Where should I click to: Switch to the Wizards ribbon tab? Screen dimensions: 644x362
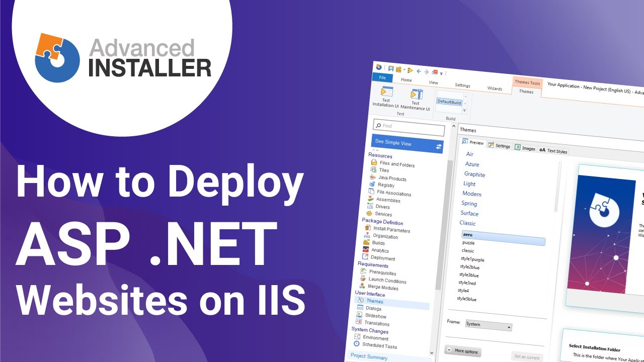click(x=495, y=88)
